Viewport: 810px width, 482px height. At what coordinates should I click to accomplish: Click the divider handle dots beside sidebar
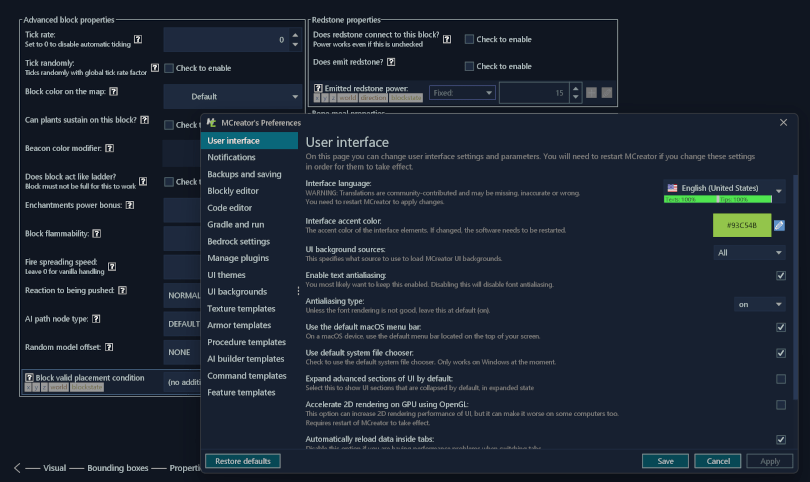point(299,291)
